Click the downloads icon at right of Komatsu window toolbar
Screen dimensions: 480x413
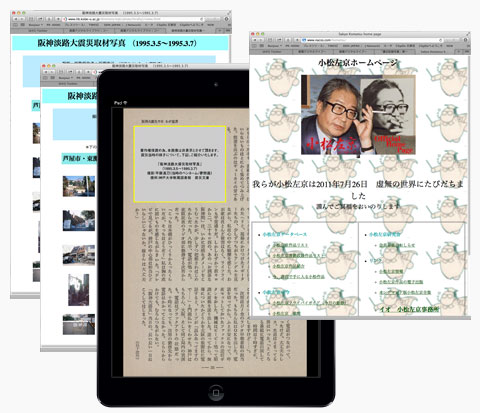point(466,40)
